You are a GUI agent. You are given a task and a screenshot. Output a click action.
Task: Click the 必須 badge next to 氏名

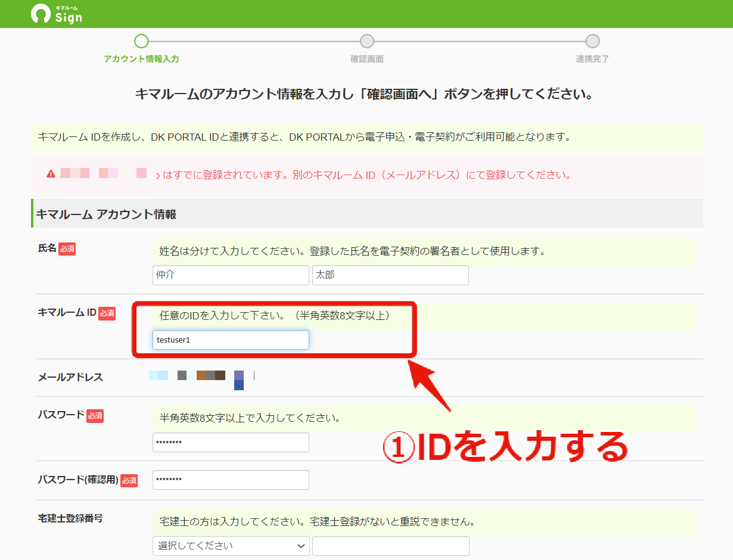point(67,249)
